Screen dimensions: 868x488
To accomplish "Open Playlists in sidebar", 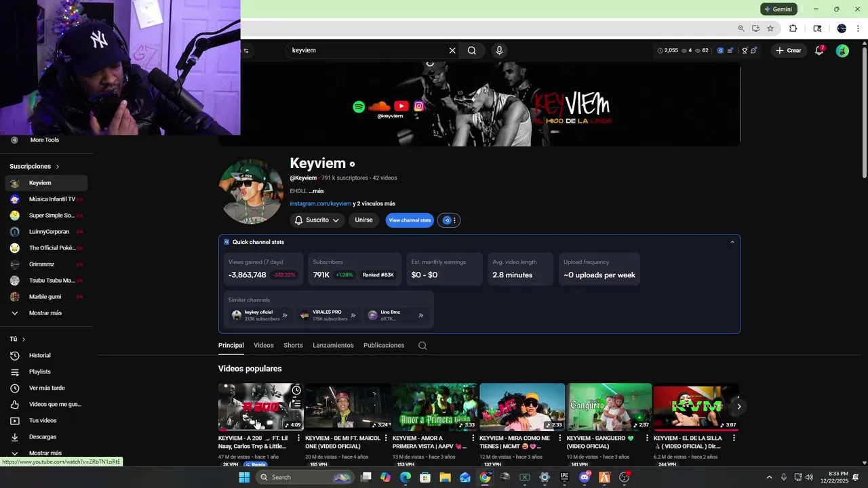I will [x=46, y=371].
